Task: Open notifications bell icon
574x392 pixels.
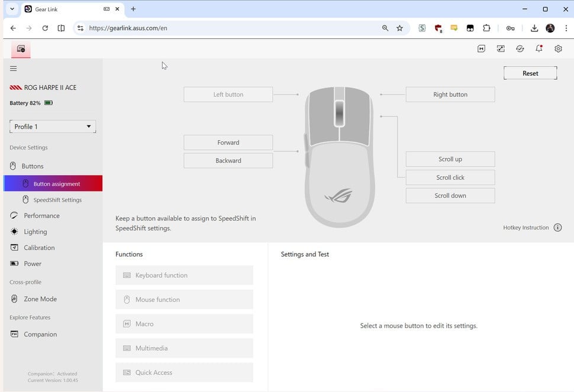Action: tap(539, 48)
